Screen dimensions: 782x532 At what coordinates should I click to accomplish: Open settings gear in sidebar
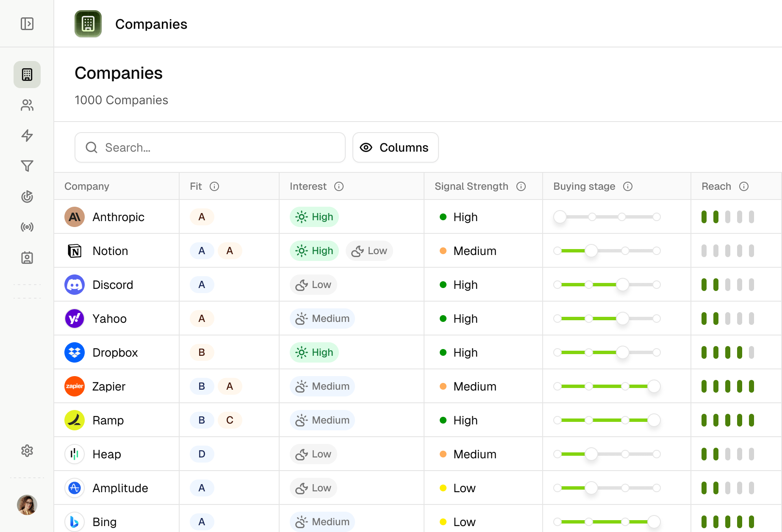pos(27,451)
